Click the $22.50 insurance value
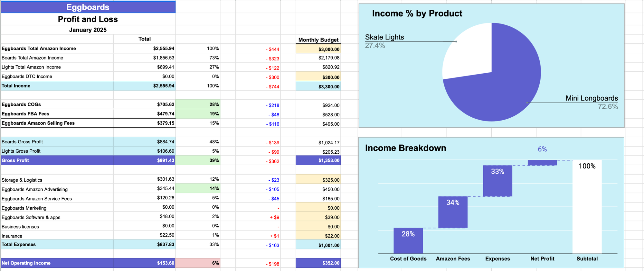644x271 pixels. pos(167,235)
